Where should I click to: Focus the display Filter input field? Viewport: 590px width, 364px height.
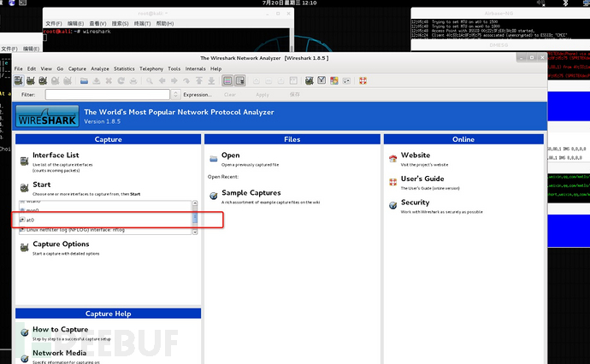tap(108, 94)
